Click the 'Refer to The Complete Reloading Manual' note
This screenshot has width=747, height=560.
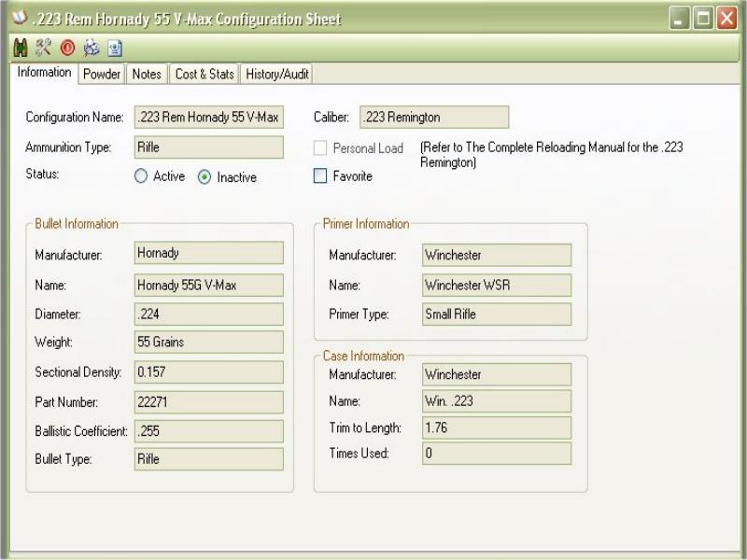pyautogui.click(x=551, y=155)
